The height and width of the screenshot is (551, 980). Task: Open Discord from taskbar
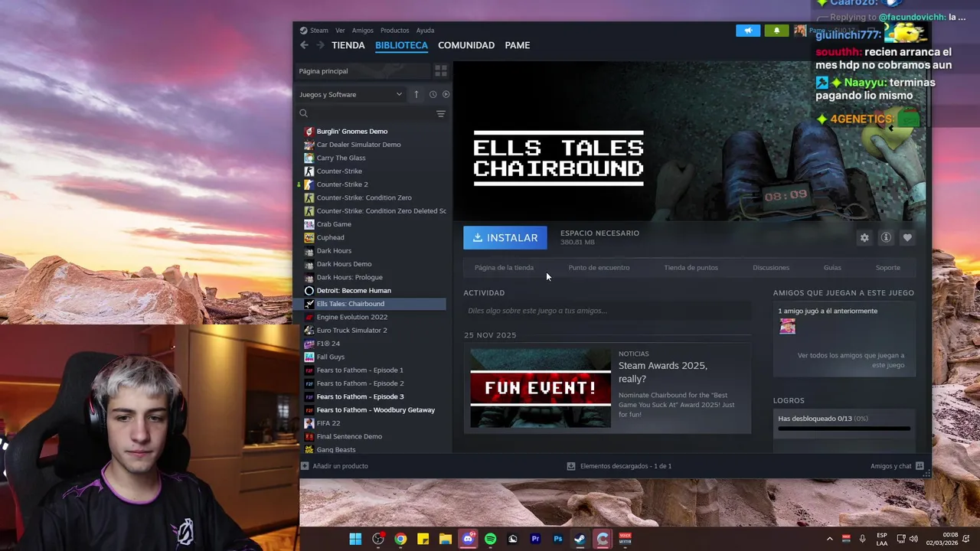(468, 539)
